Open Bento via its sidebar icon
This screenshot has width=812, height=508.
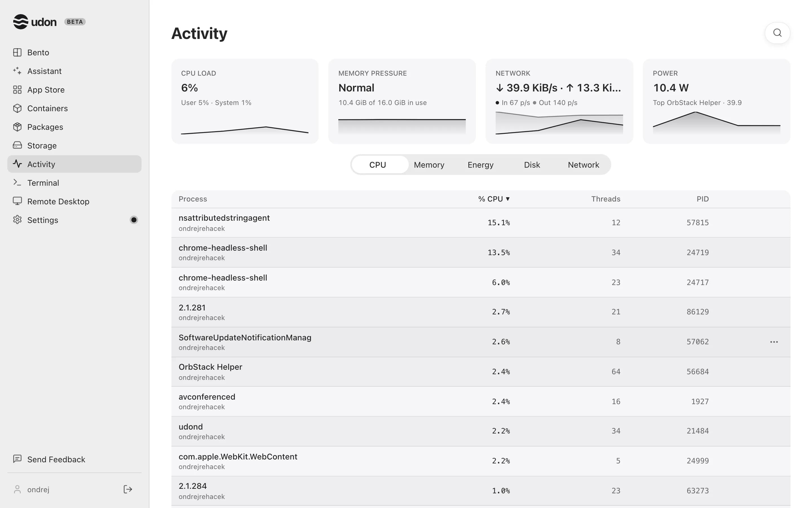(x=17, y=52)
